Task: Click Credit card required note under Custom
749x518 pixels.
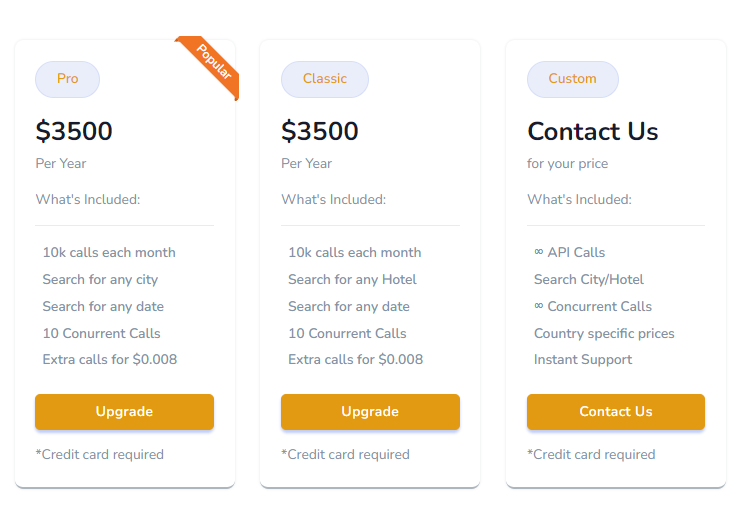Action: click(x=591, y=454)
